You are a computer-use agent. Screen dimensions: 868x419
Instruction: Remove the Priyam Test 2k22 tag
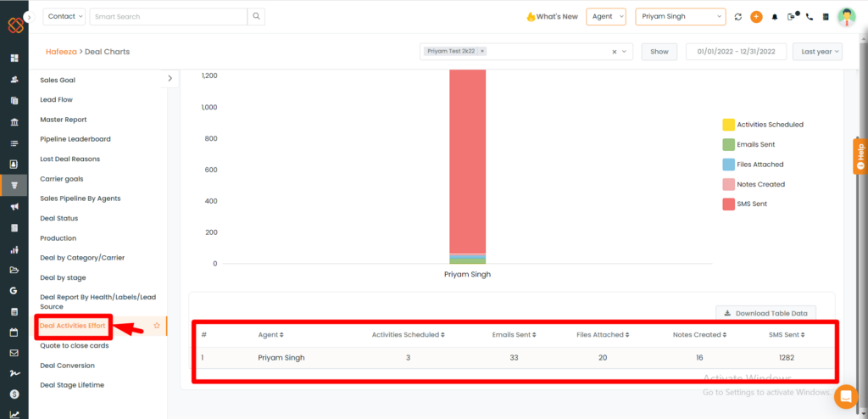[482, 51]
